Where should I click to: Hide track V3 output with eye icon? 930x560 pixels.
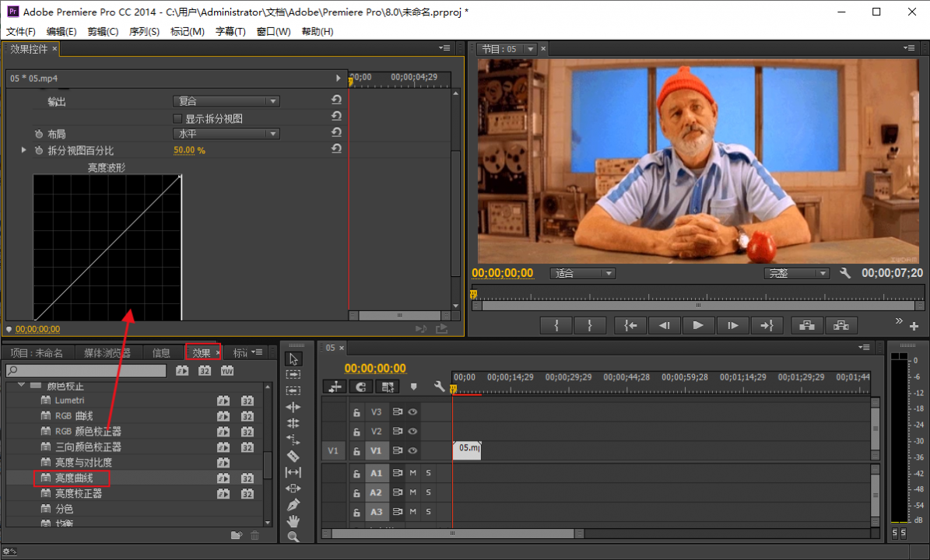point(412,412)
